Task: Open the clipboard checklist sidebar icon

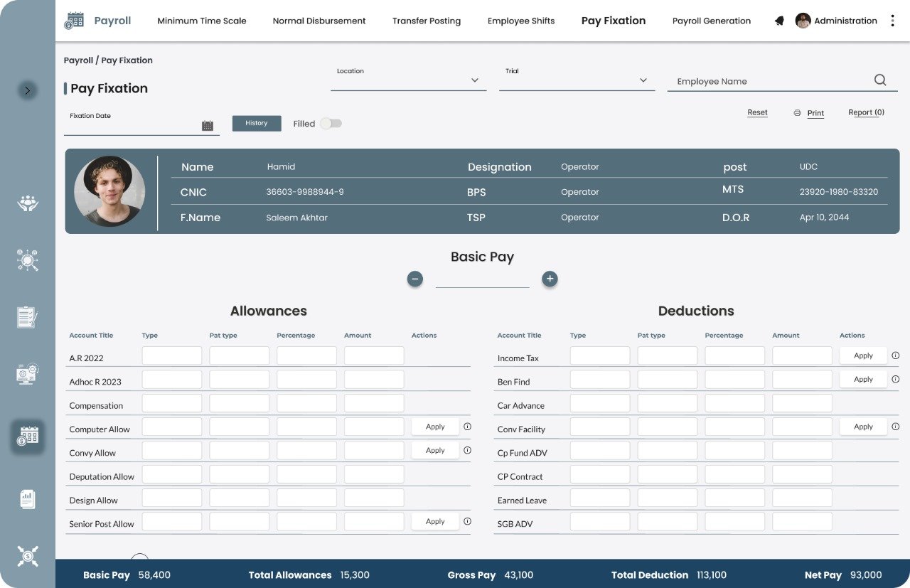Action: (28, 317)
